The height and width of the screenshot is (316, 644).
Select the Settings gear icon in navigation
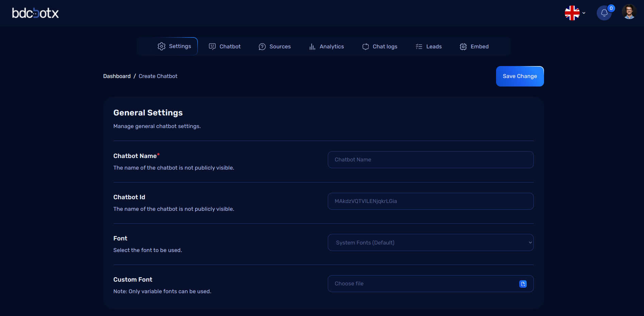(x=162, y=46)
